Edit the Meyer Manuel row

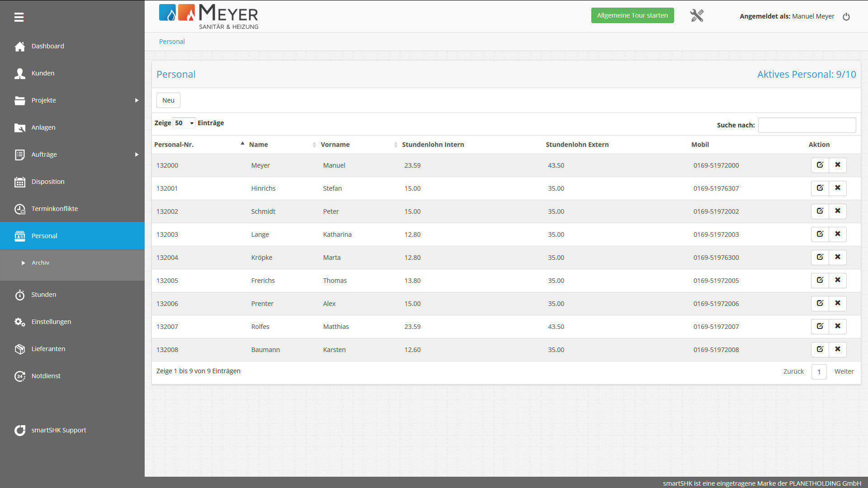(820, 165)
